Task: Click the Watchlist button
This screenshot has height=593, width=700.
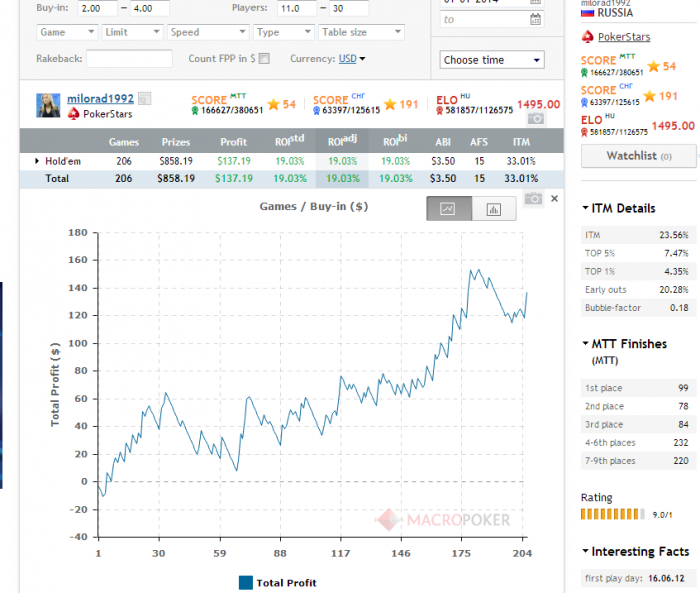Action: click(638, 156)
